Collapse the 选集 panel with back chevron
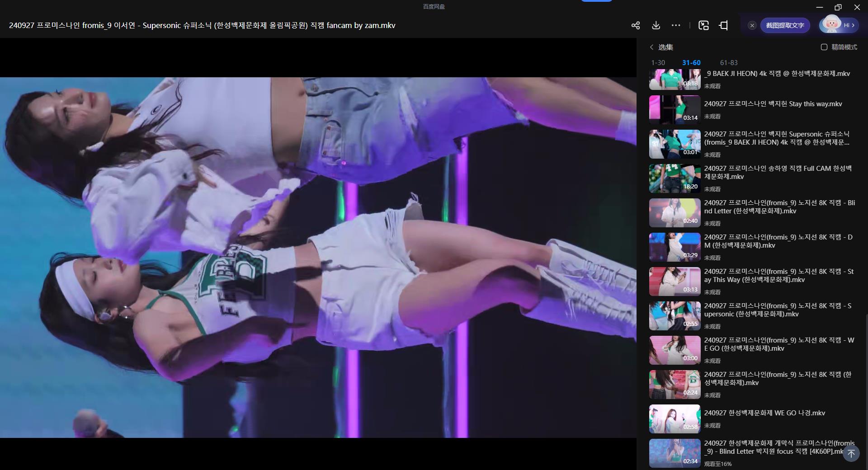Image resolution: width=868 pixels, height=470 pixels. [x=651, y=47]
